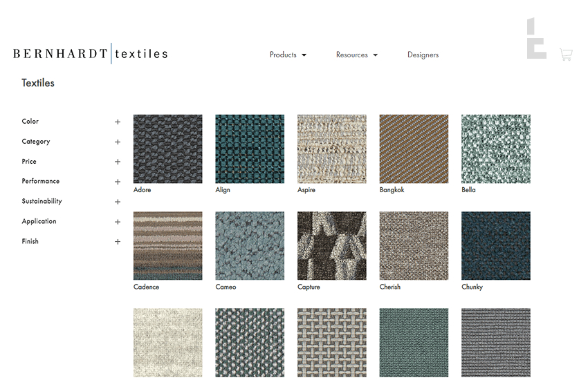The image size is (588, 380).
Task: Open the shopping cart icon
Action: [x=565, y=55]
